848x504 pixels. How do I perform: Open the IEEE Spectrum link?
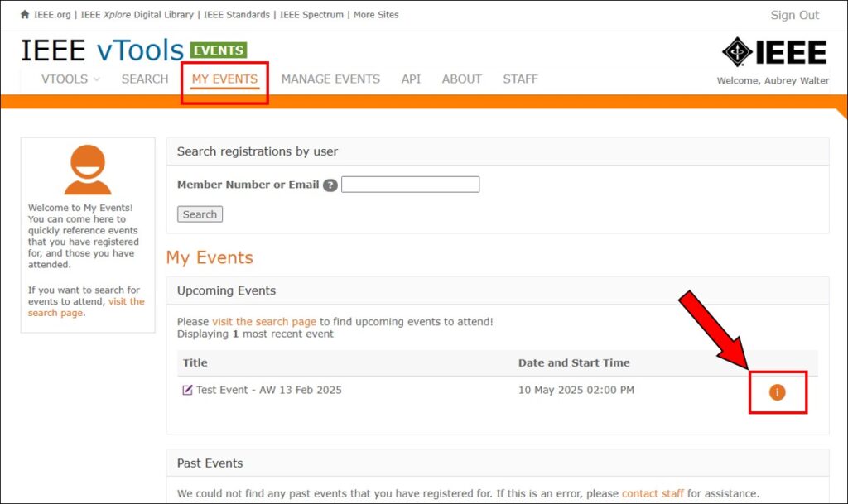[x=311, y=15]
